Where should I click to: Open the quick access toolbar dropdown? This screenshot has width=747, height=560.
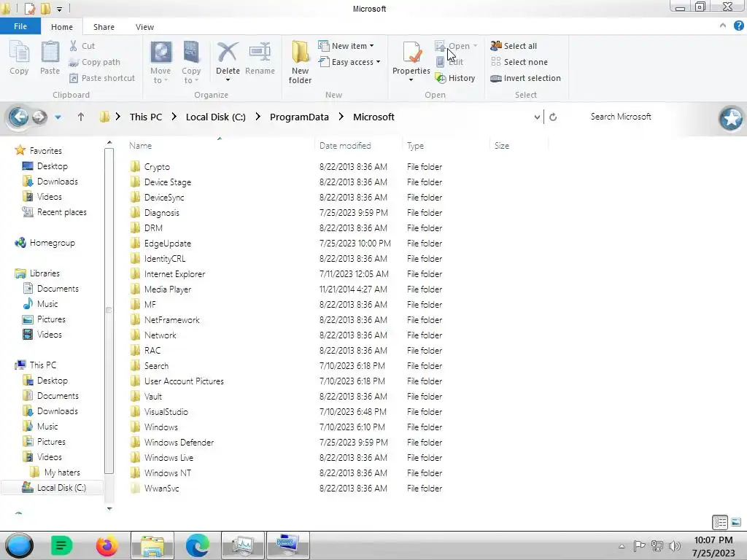point(59,9)
